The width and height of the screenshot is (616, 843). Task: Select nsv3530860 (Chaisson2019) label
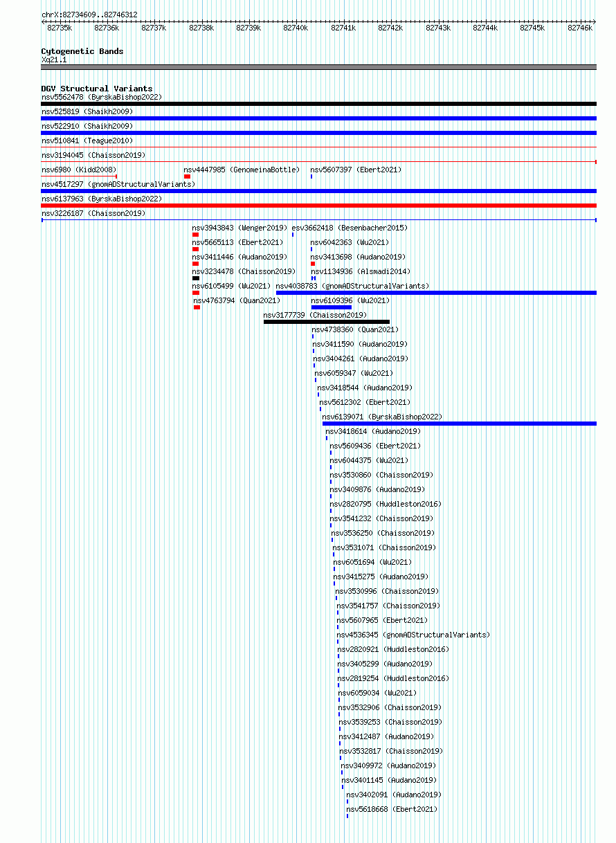[382, 475]
